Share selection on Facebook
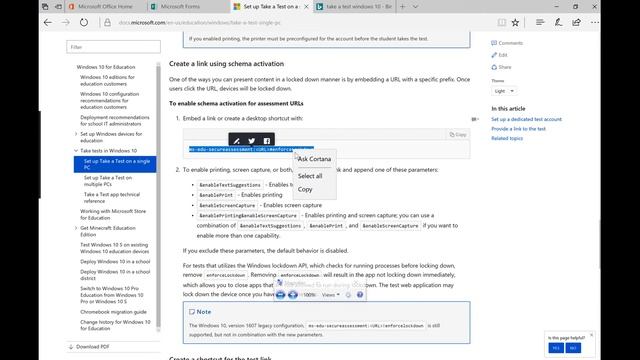This screenshot has height=360, width=640. (x=267, y=141)
